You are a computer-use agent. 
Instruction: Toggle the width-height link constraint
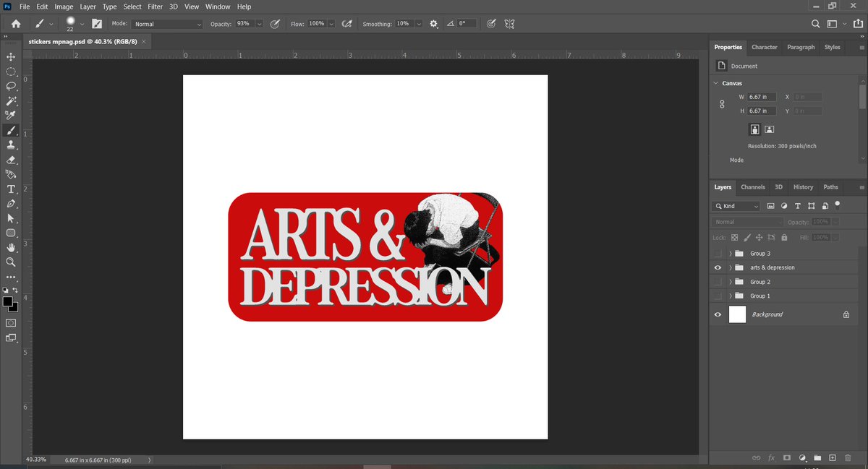click(722, 104)
